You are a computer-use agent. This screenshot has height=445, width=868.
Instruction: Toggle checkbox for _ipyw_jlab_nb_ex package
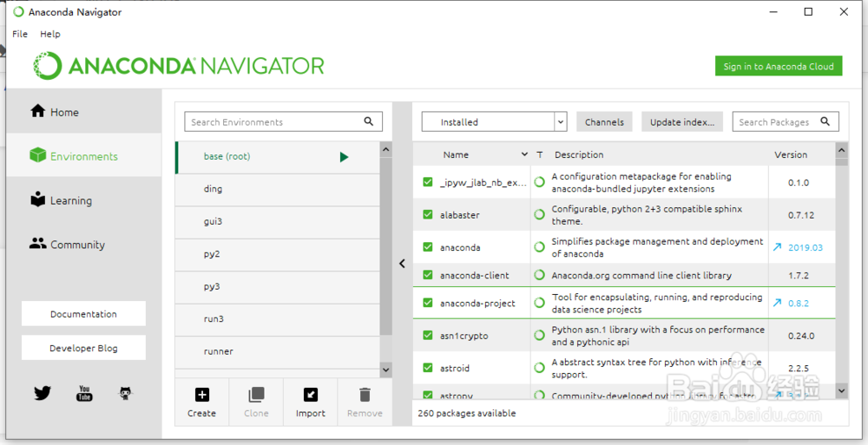click(x=427, y=181)
